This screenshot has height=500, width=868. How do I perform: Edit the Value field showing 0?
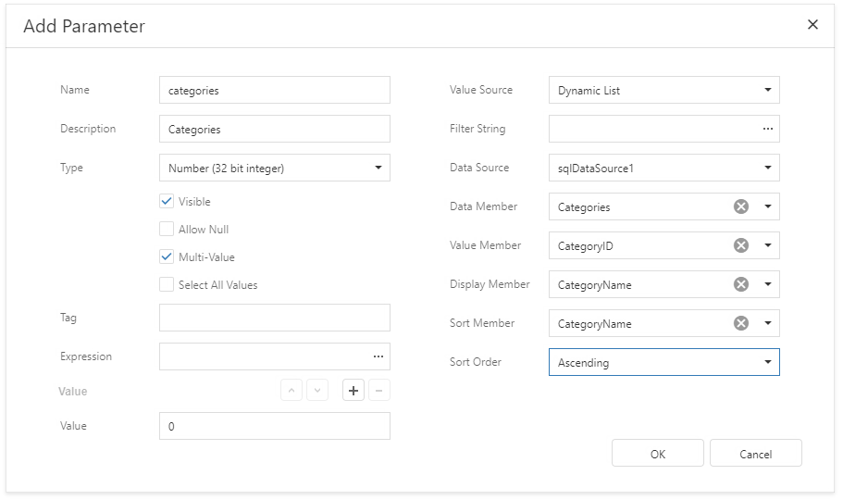tap(275, 426)
